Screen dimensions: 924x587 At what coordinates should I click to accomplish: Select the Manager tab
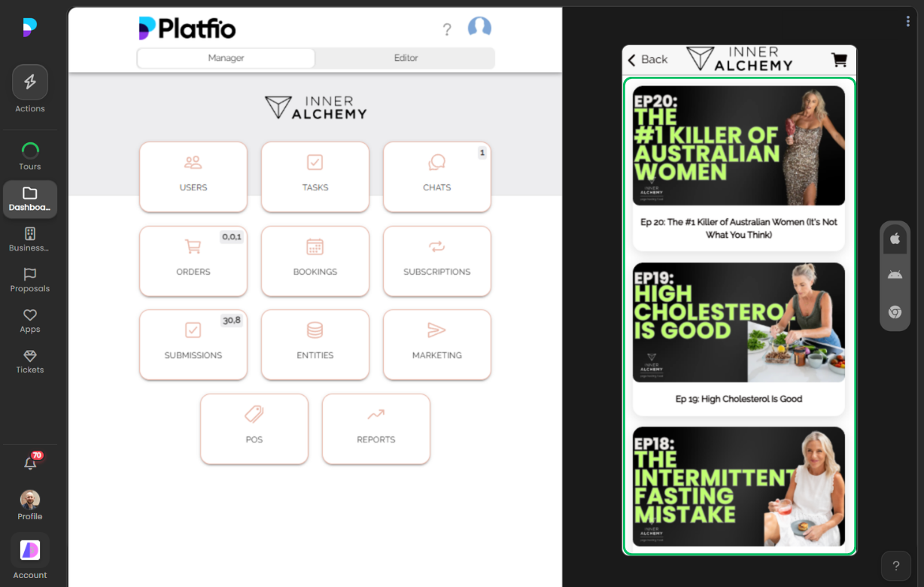pyautogui.click(x=225, y=57)
